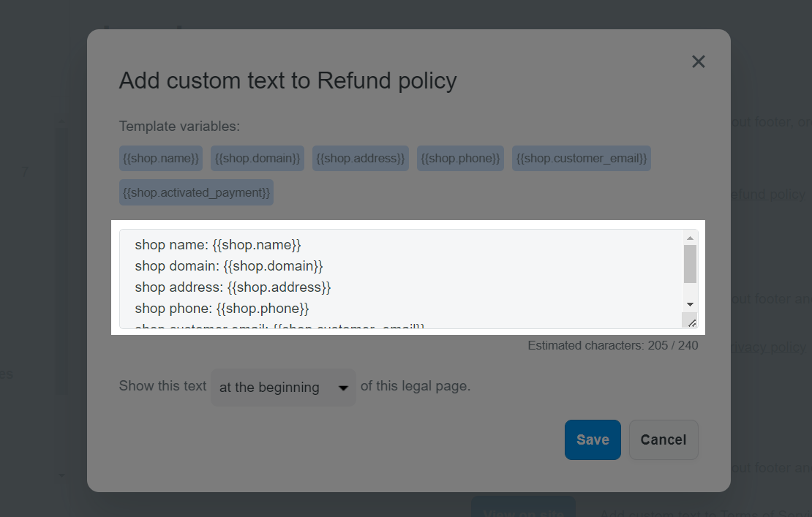Insert the {{shop.address}} template variable
This screenshot has width=812, height=517.
(x=361, y=159)
